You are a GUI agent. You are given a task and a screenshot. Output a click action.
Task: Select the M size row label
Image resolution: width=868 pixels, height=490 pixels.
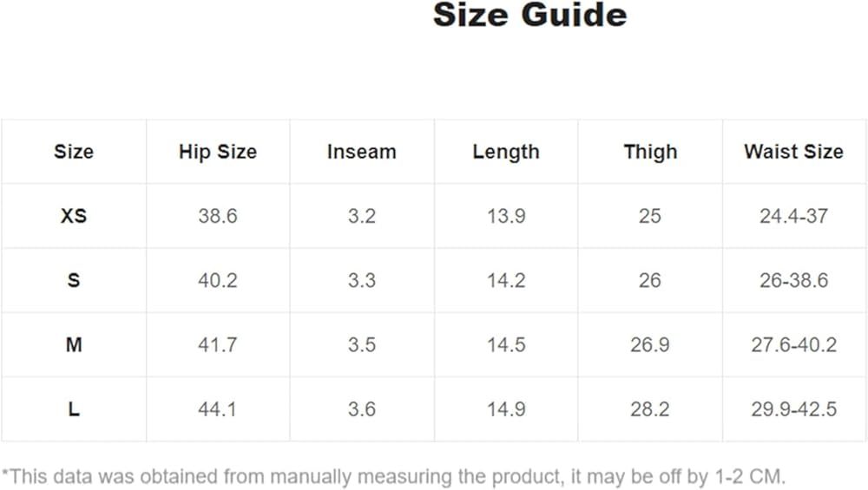[74, 345]
